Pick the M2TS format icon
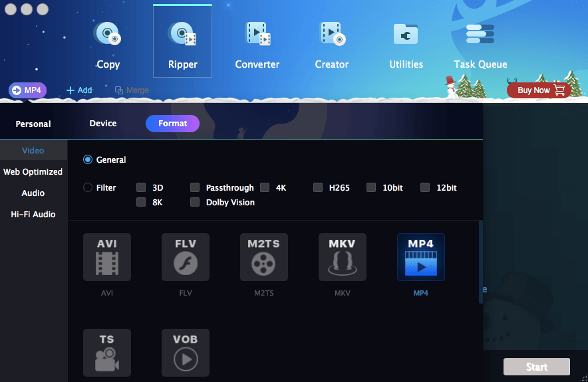 click(x=264, y=257)
